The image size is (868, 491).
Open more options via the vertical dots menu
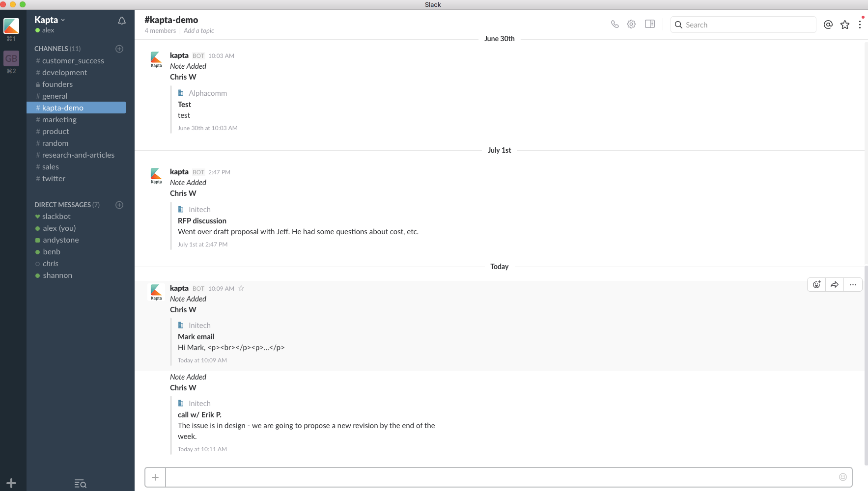860,24
